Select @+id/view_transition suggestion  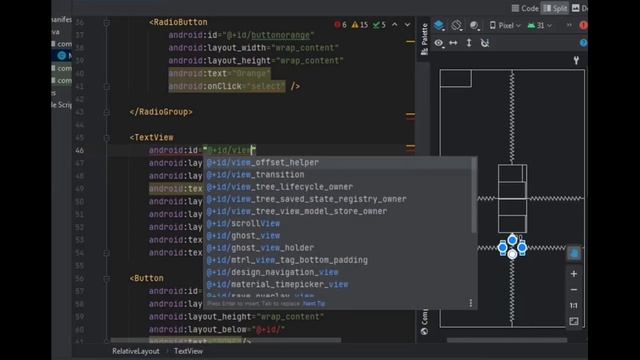point(337,175)
